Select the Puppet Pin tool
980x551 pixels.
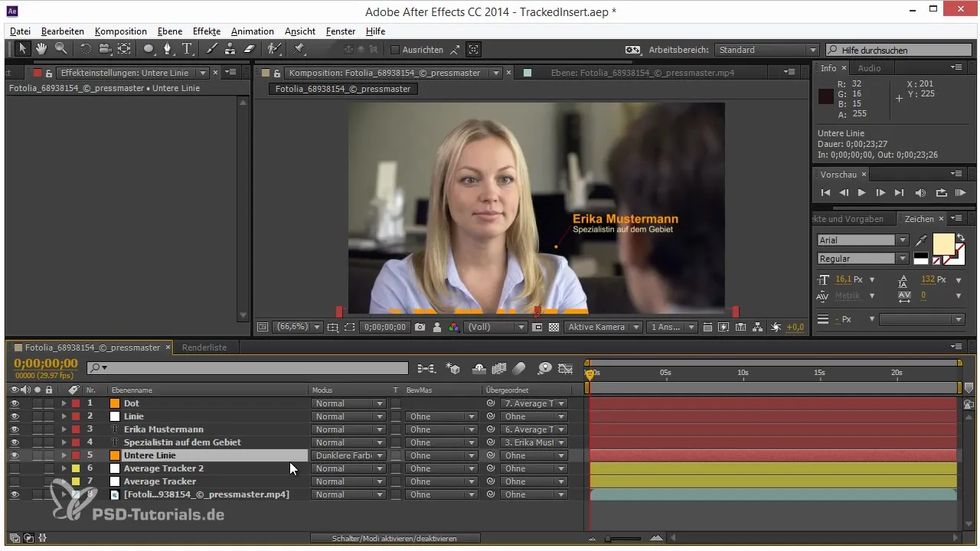click(299, 49)
